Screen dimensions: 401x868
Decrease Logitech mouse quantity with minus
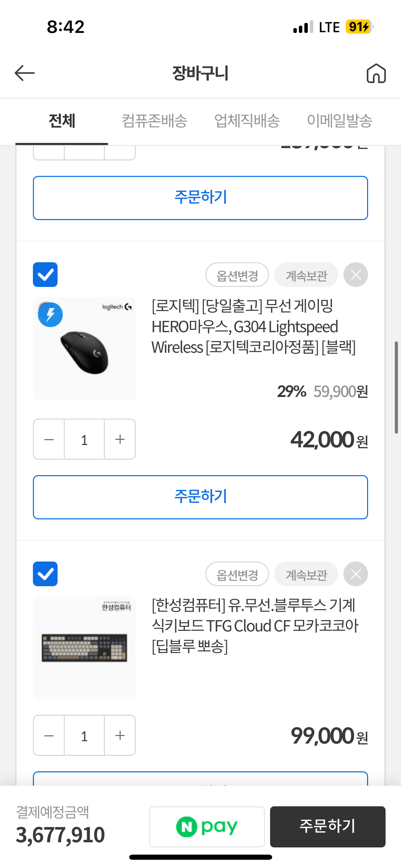click(x=49, y=439)
